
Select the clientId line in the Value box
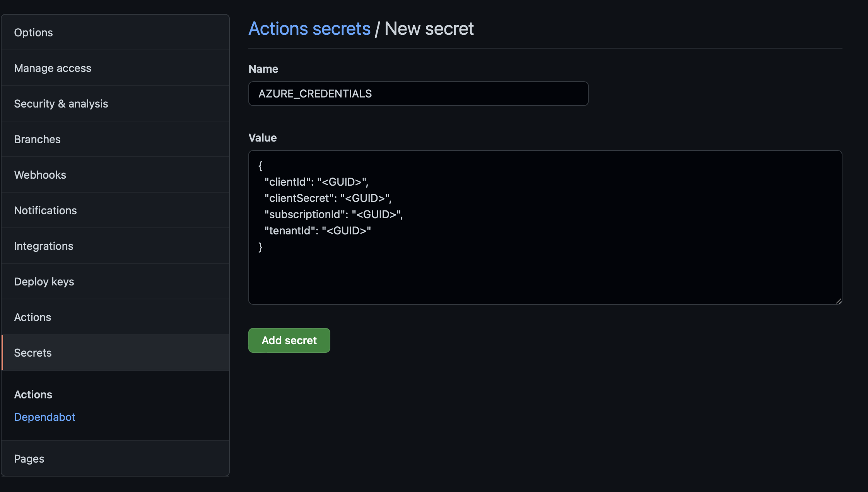(x=316, y=182)
